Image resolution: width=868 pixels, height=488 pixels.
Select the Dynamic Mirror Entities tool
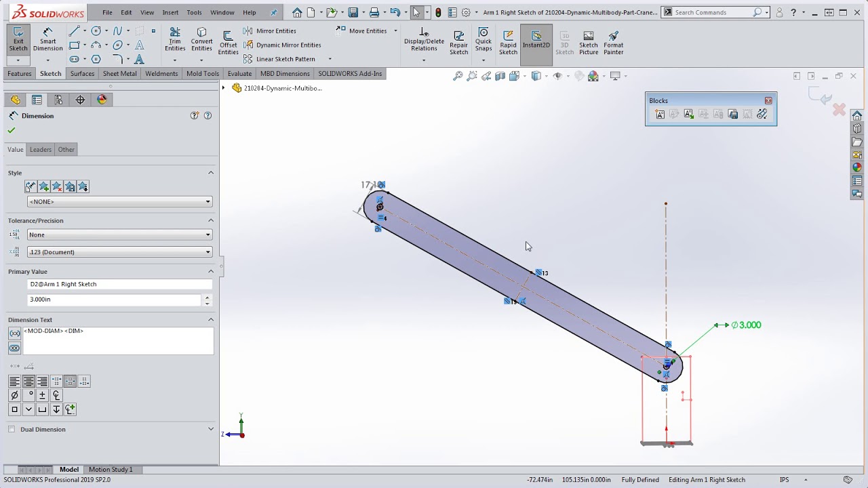(x=281, y=45)
